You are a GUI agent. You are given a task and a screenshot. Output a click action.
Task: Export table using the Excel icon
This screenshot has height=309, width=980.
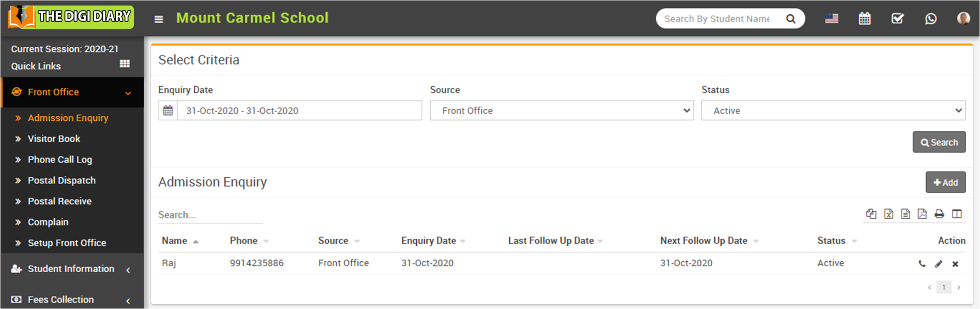[x=888, y=214]
